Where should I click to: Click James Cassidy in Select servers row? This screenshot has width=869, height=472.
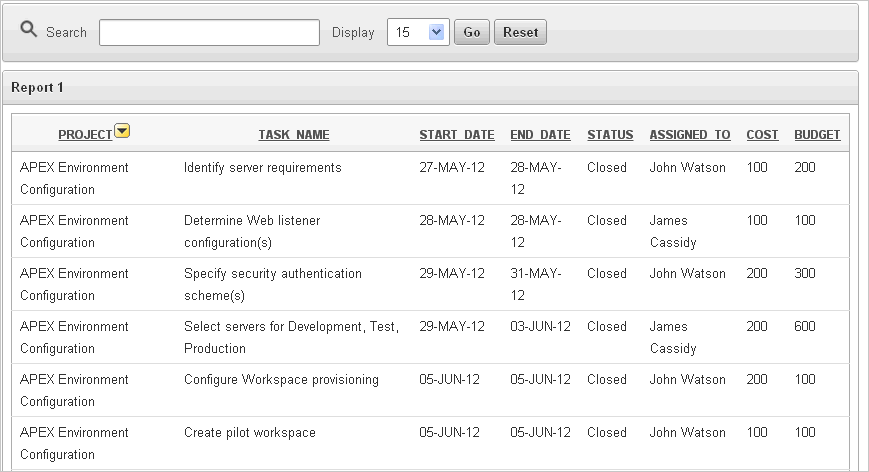pos(673,337)
